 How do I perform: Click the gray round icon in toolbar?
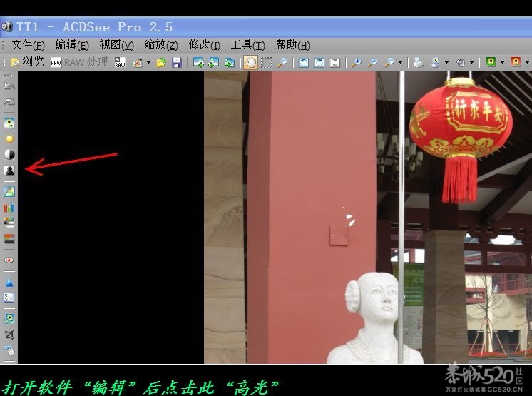[461, 63]
